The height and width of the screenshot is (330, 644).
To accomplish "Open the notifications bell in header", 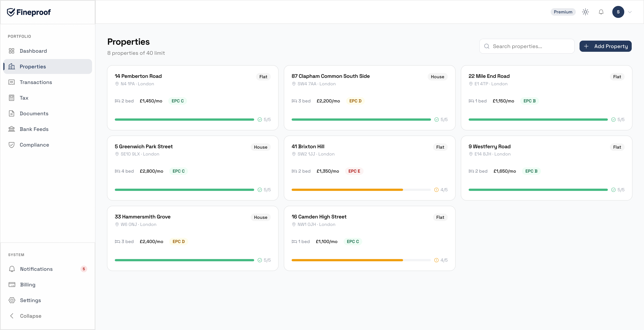I will [601, 12].
